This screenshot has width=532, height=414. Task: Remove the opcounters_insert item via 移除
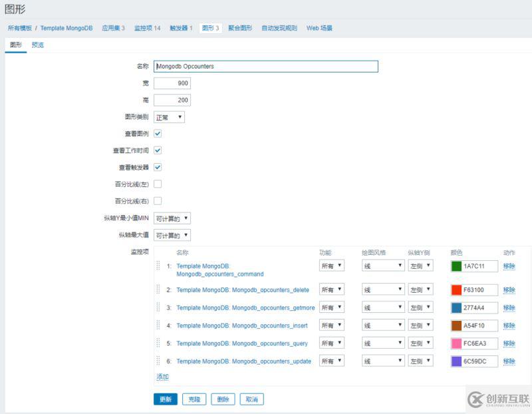509,325
